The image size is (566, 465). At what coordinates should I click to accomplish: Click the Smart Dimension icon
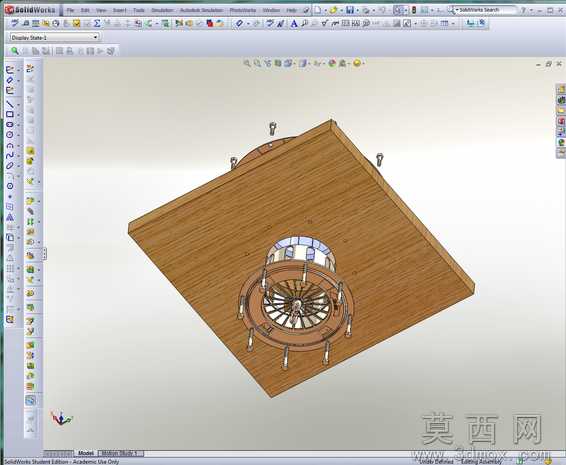tap(10, 80)
